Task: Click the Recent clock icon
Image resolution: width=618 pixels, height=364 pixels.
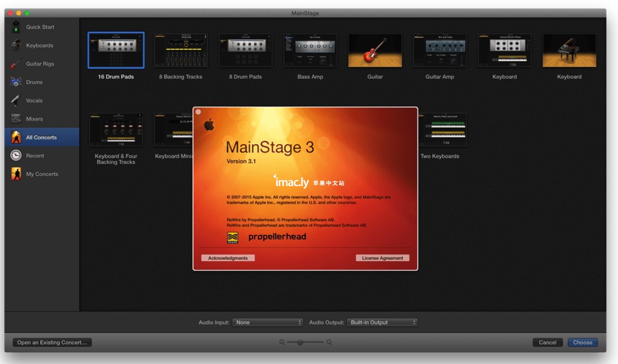Action: [16, 156]
